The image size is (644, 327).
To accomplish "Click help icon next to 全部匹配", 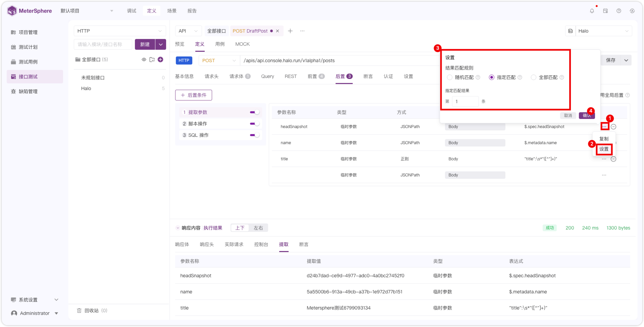I will (562, 77).
